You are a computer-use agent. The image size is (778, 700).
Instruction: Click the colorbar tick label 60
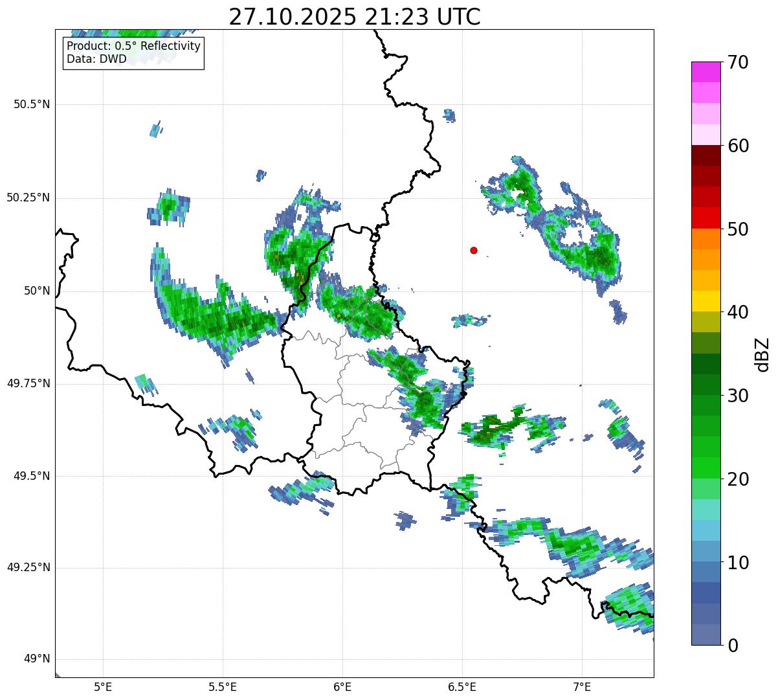739,146
